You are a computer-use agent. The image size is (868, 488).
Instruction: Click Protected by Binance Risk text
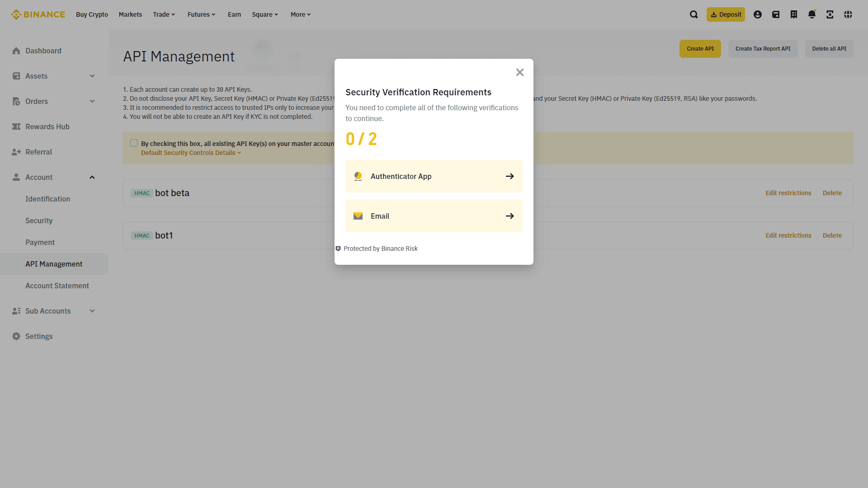coord(381,249)
